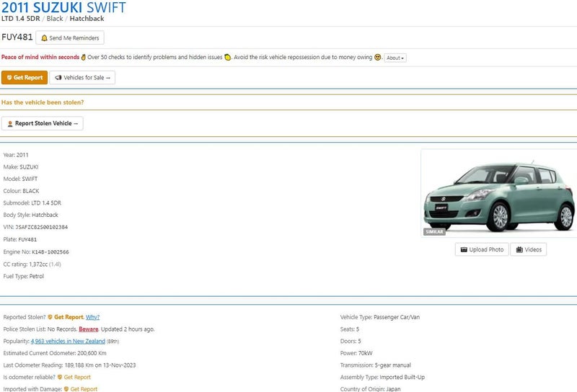Click Country of Origin: Japan text

click(371, 388)
